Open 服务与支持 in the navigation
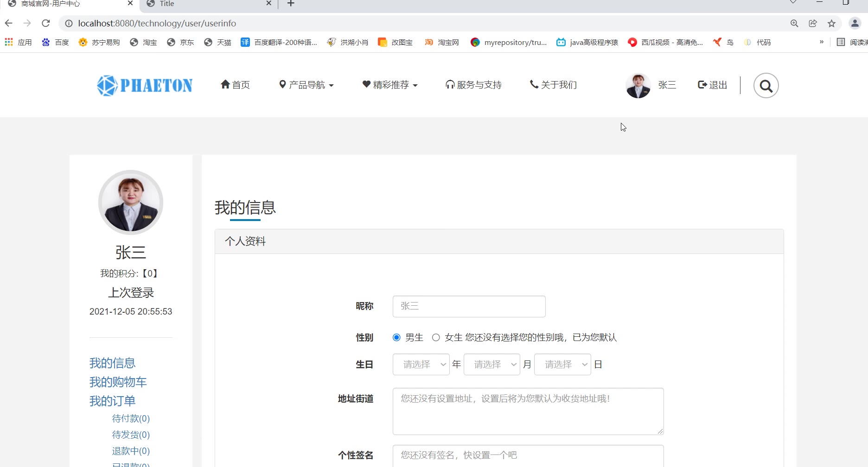The image size is (868, 467). pos(473,85)
